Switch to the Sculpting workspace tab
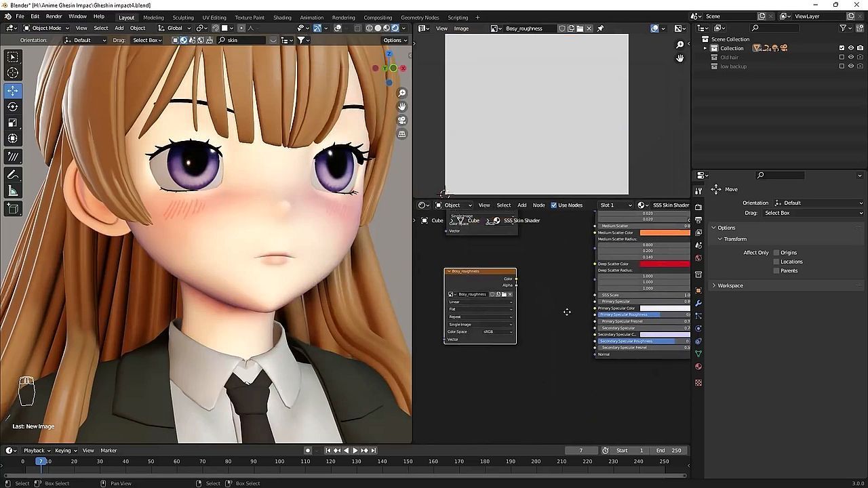Viewport: 868px width, 488px height. [182, 17]
